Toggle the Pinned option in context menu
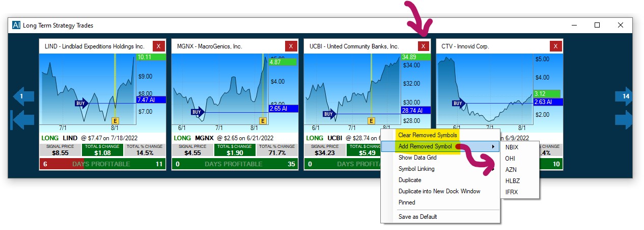 click(x=407, y=202)
